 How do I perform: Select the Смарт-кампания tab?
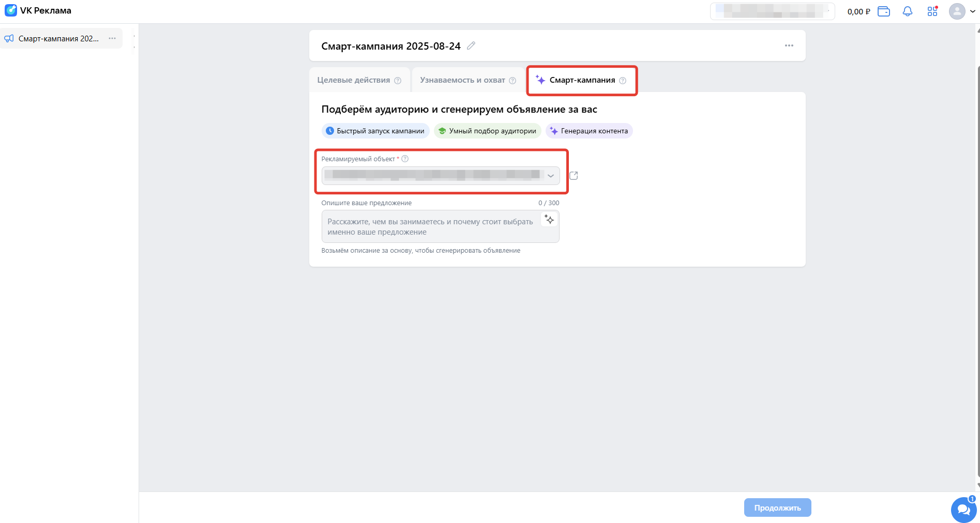[x=582, y=80]
